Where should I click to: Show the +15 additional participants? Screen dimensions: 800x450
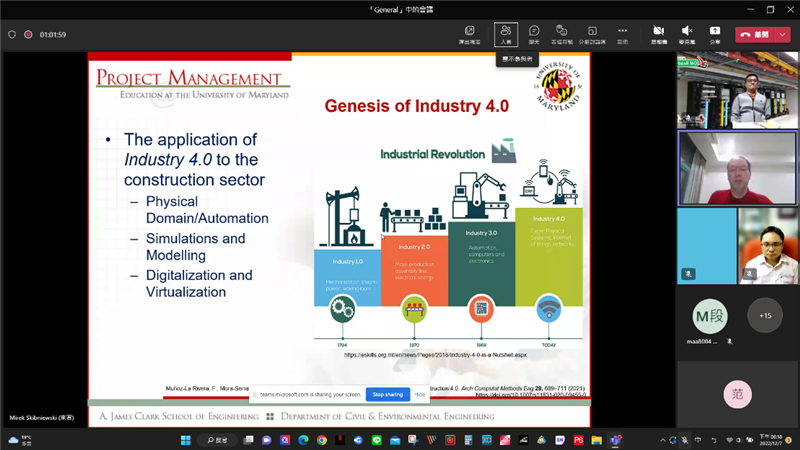[x=766, y=316]
